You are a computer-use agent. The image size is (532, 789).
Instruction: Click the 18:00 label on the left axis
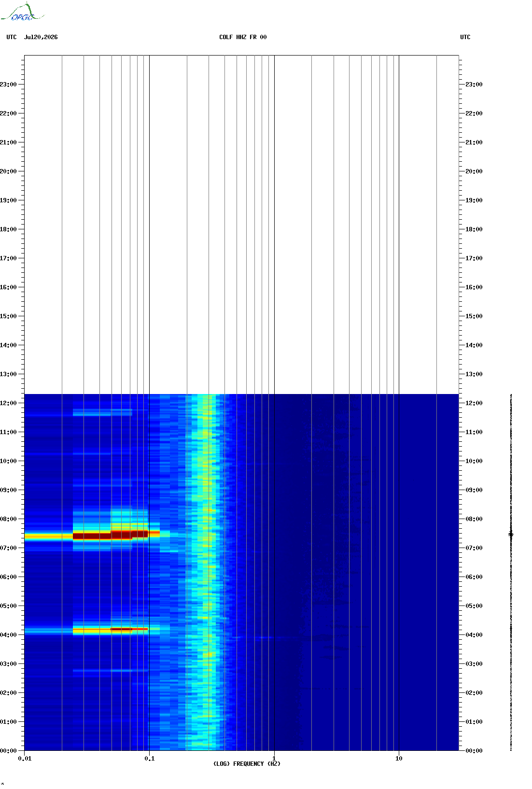click(8, 229)
